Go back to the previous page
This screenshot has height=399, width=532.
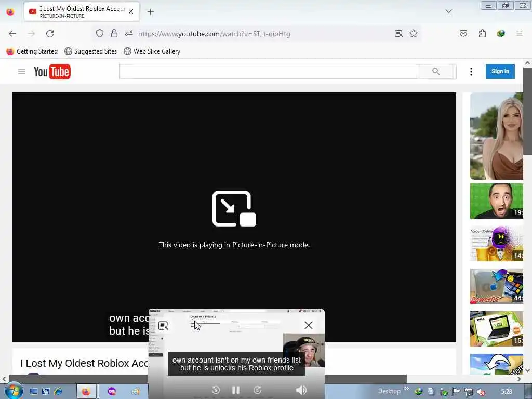12,34
